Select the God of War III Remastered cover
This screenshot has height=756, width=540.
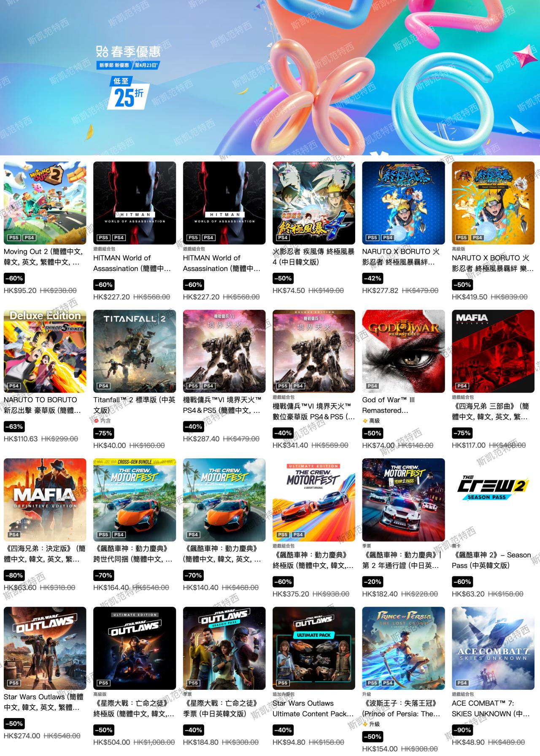click(x=404, y=351)
